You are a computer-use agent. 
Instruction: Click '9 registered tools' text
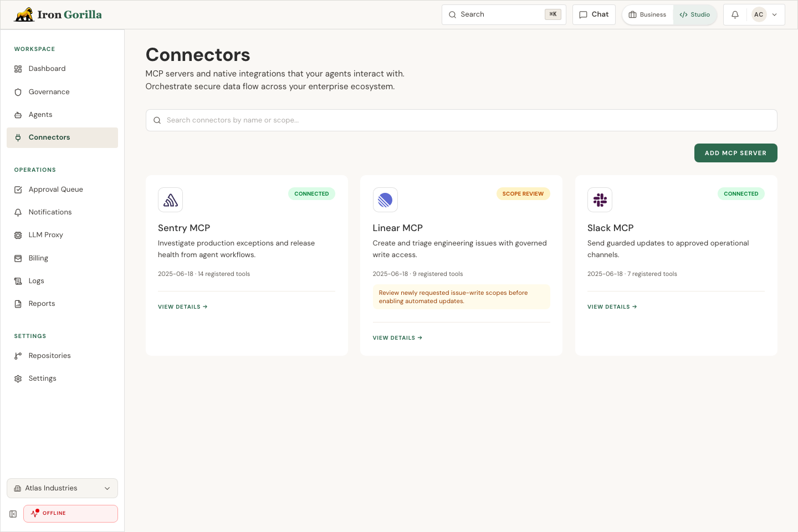pyautogui.click(x=438, y=274)
